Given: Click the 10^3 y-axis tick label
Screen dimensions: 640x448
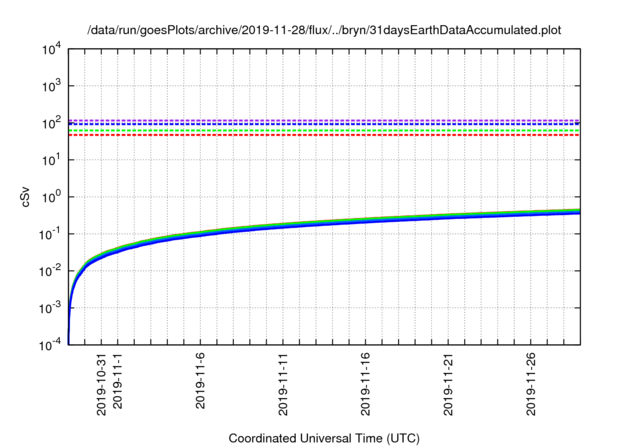Looking at the screenshot, I should tap(51, 86).
